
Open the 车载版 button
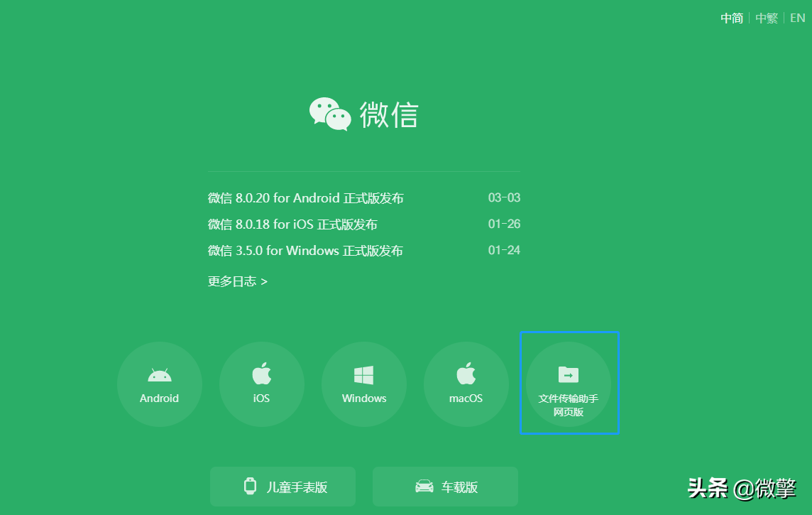point(445,487)
